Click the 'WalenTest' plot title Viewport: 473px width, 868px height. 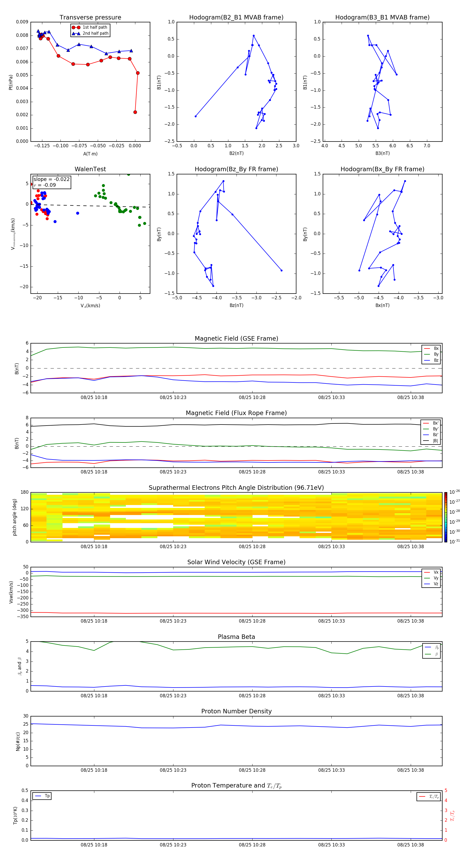pos(90,169)
